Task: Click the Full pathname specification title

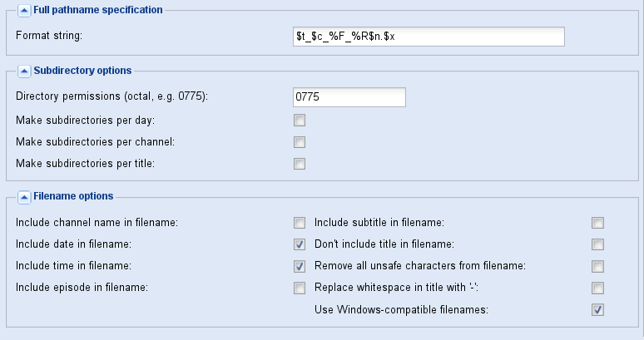Action: 98,10
